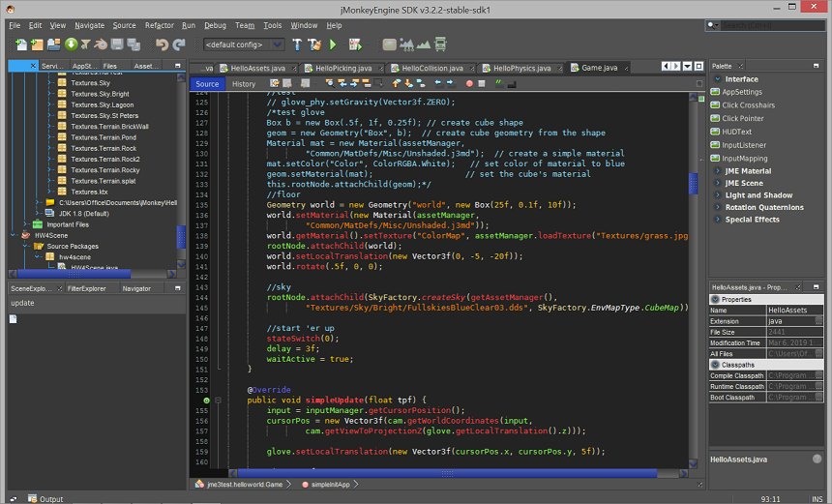Click the project tree horizontal scrollbar thumb

click(x=74, y=274)
